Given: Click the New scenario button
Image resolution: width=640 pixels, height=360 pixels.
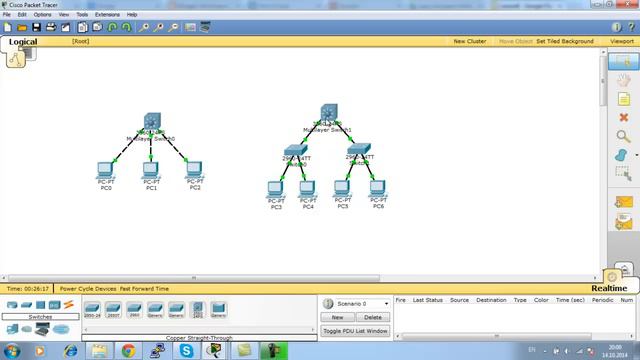Looking at the screenshot, I should tap(338, 317).
